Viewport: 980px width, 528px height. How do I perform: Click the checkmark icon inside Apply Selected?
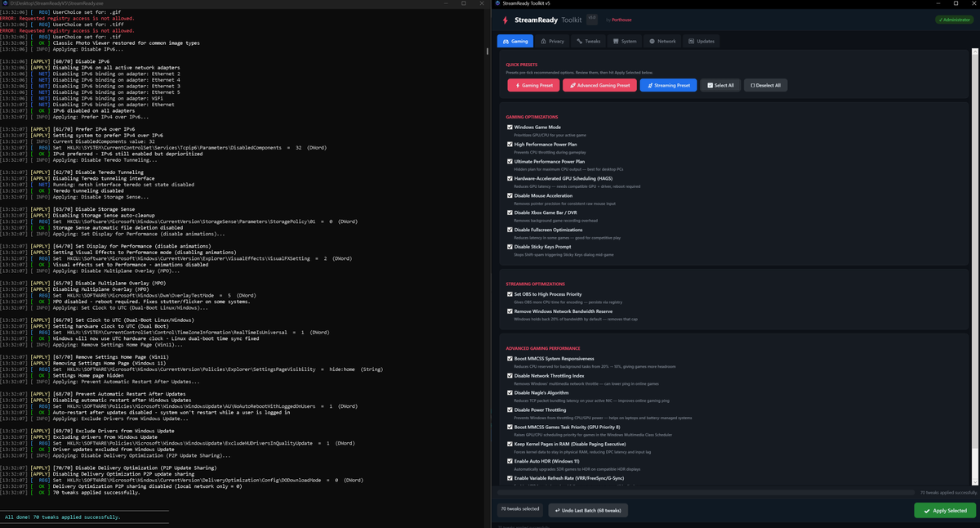(x=925, y=510)
